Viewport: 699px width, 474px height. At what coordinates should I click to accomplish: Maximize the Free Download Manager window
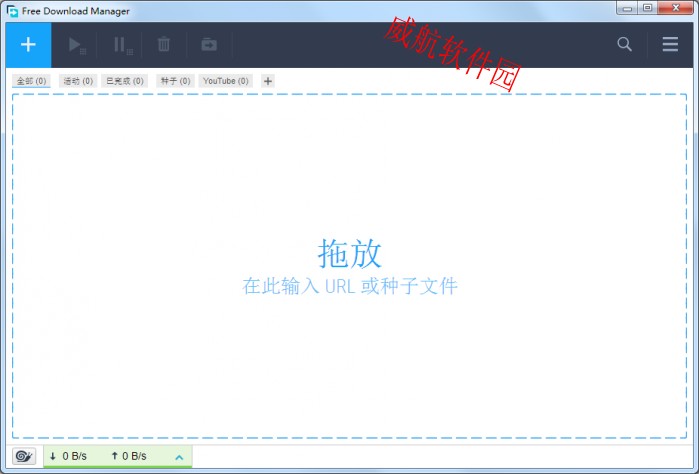[648, 9]
